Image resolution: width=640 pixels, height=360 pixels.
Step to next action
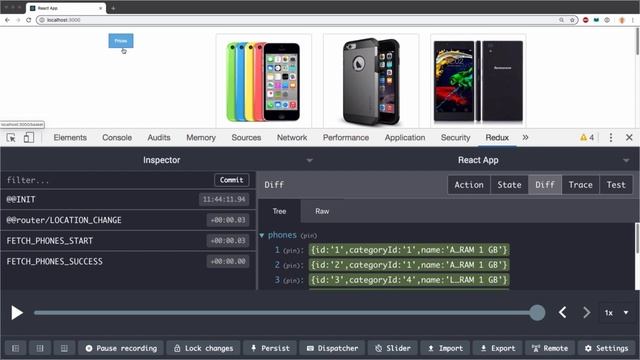coord(586,313)
